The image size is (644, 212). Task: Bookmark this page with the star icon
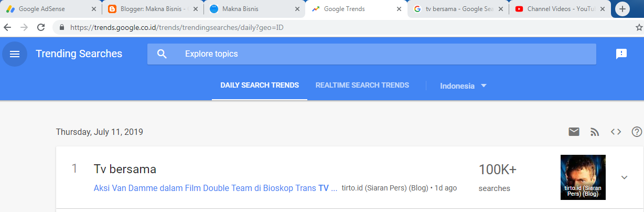click(639, 27)
